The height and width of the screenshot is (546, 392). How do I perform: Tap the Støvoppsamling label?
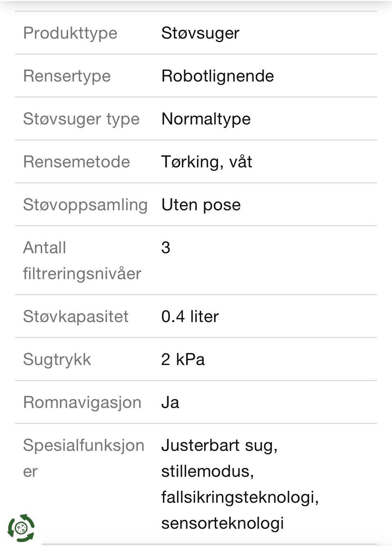[85, 205]
